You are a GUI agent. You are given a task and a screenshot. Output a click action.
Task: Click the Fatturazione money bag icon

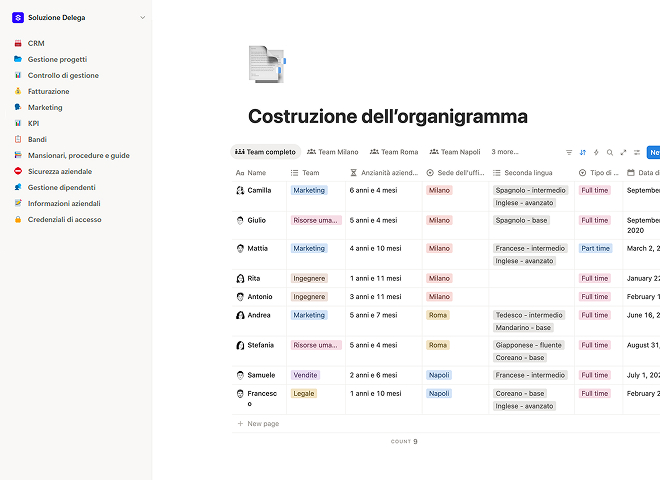[x=18, y=91]
